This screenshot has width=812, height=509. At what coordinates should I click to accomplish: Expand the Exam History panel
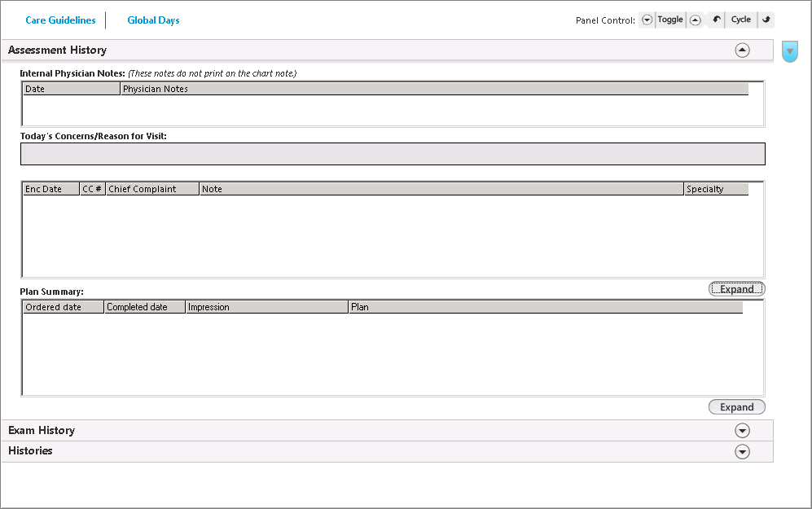[742, 431]
